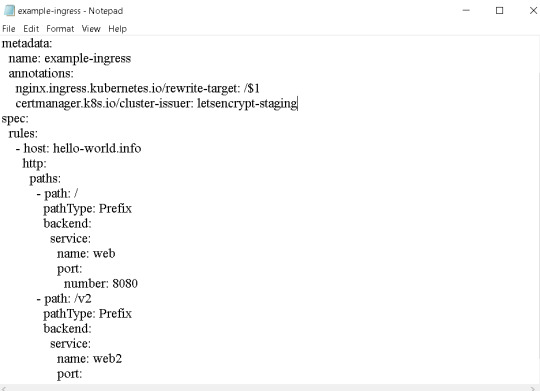Click the Notepad icon in title bar
This screenshot has width=540, height=391.
(x=9, y=11)
